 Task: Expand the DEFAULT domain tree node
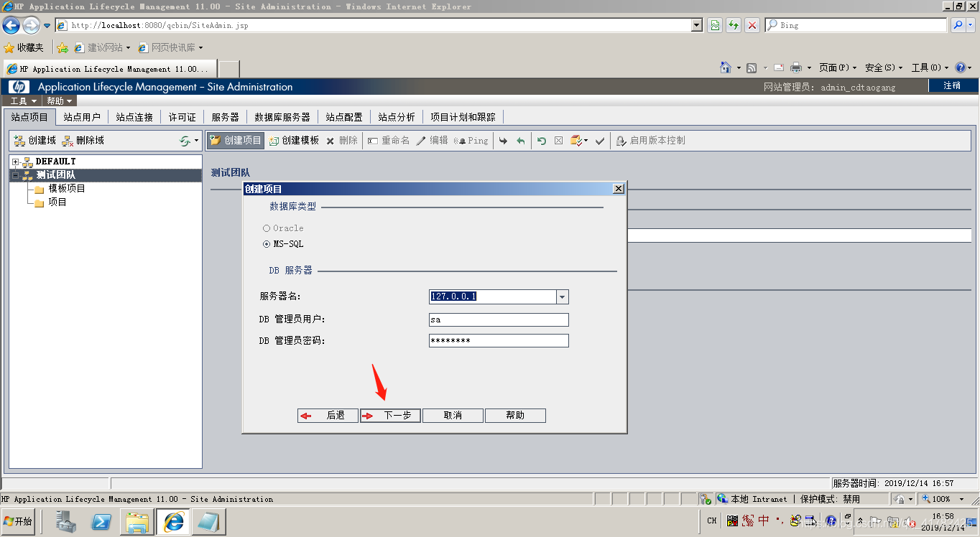(15, 162)
